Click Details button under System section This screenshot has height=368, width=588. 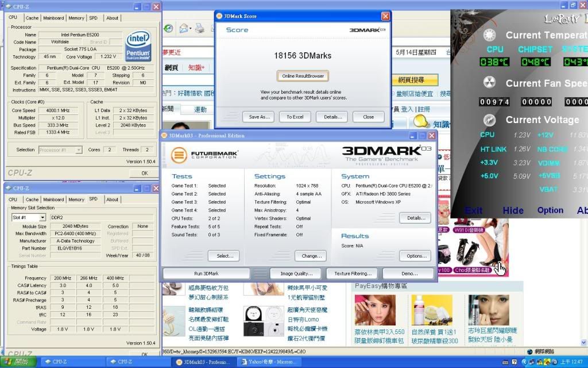(415, 218)
